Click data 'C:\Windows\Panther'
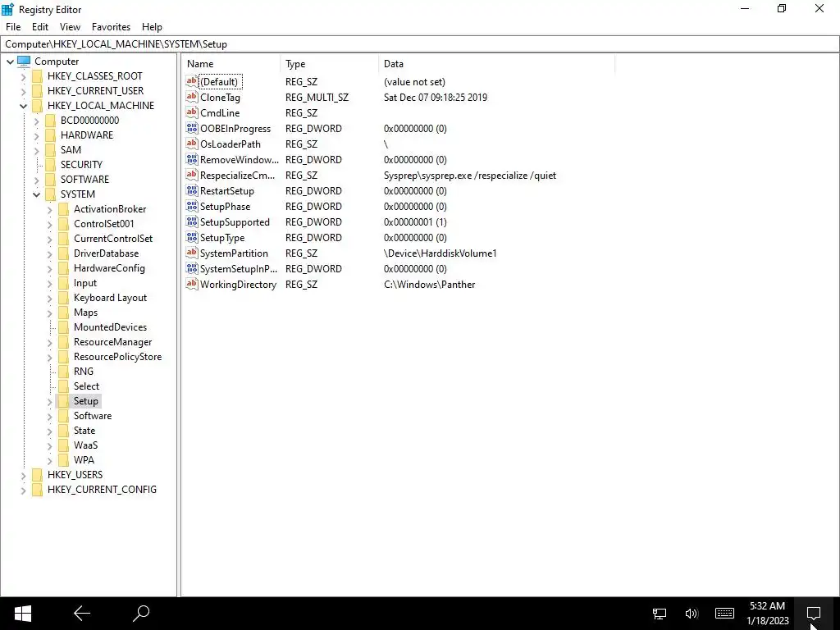840x630 pixels. [x=429, y=284]
